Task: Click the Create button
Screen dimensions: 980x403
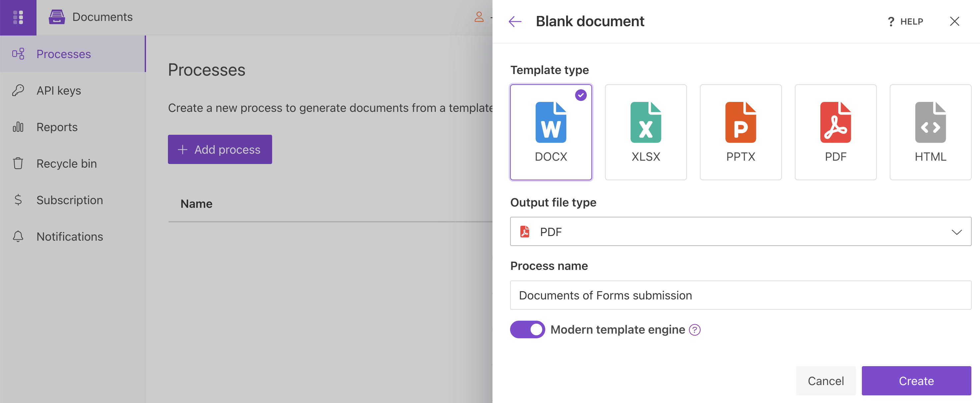Action: 916,380
